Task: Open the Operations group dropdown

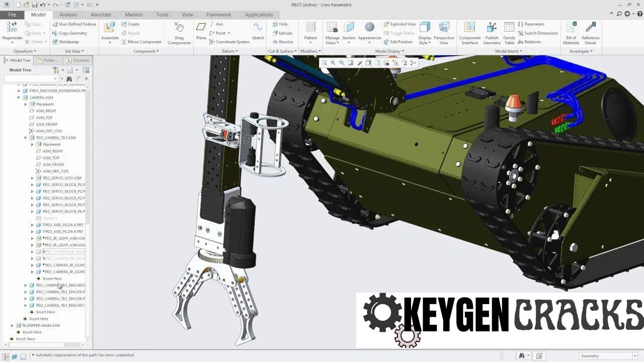Action: point(24,51)
